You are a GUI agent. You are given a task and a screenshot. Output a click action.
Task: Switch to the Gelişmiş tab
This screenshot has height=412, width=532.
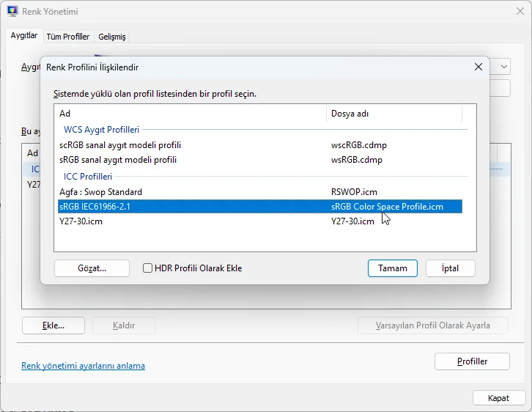(x=111, y=37)
